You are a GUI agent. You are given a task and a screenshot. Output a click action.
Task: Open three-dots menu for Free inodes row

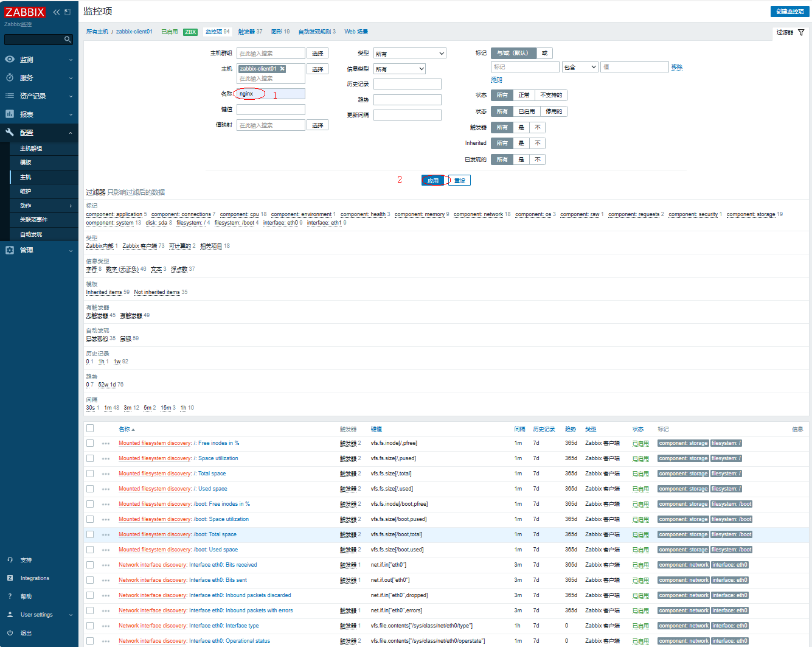tap(106, 444)
